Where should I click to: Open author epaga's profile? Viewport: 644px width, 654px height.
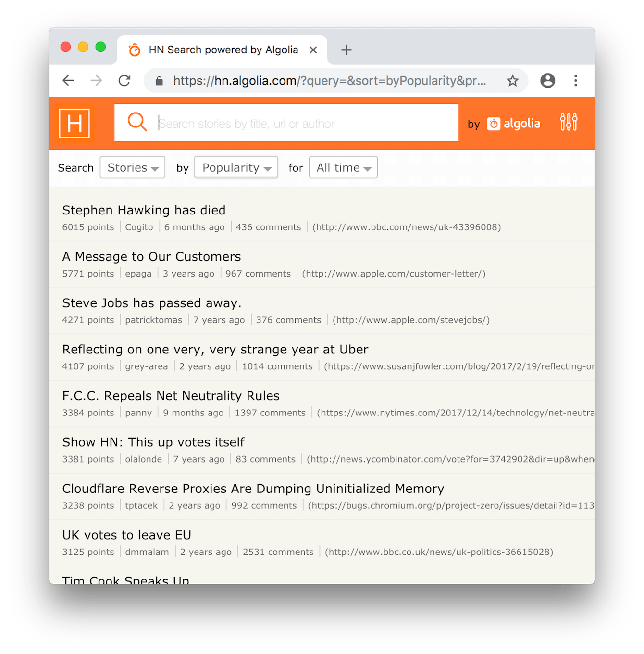(138, 274)
